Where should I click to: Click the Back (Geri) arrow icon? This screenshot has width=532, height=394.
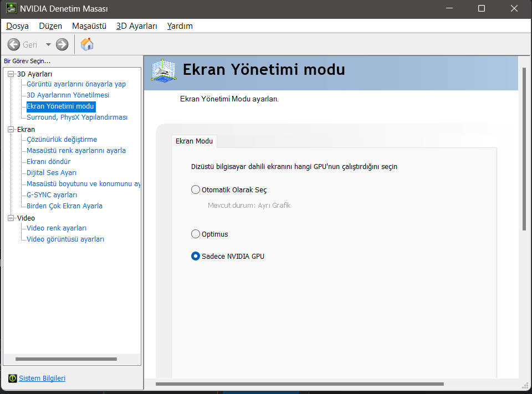[x=14, y=44]
